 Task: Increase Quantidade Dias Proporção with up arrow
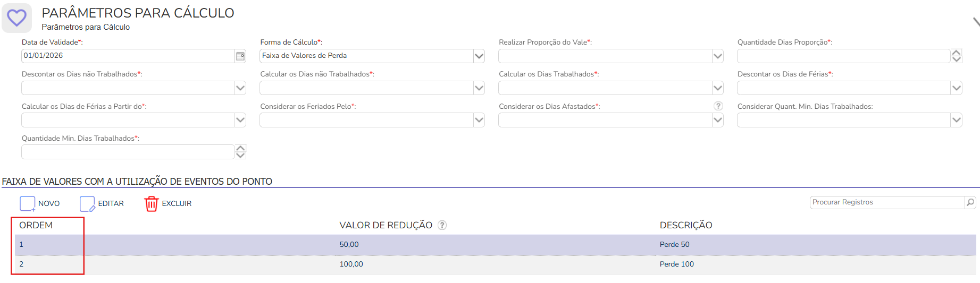point(957,53)
